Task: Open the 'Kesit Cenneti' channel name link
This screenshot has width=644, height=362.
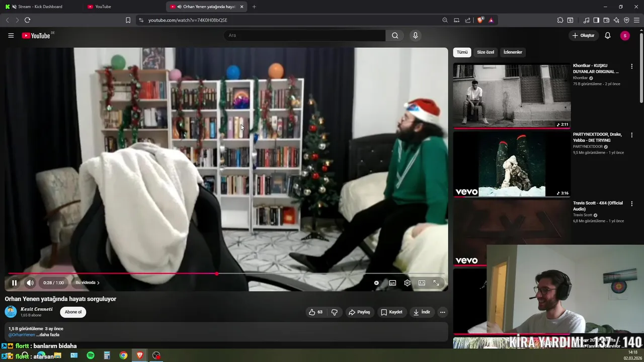Action: click(36, 309)
